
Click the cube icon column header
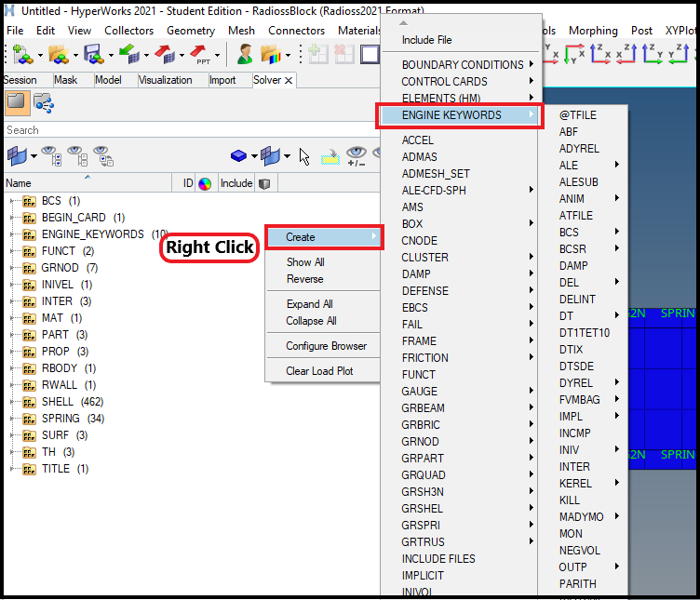[x=264, y=184]
